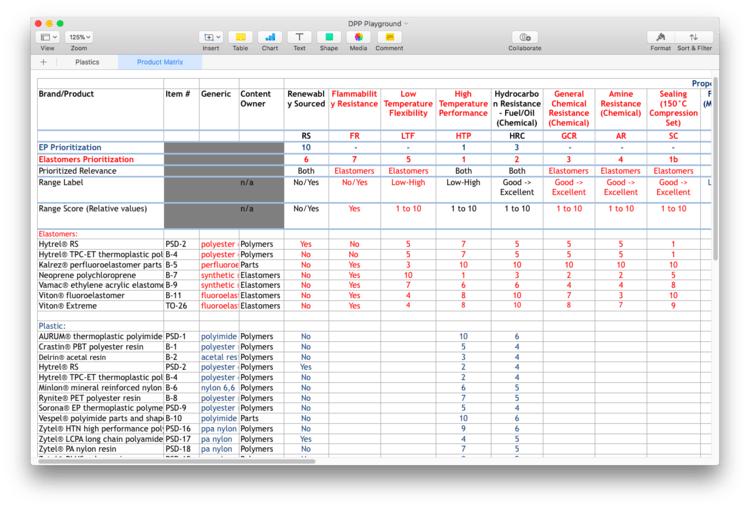
Task: Select Hydrocarbon Resistance header cell
Action: [x=517, y=109]
